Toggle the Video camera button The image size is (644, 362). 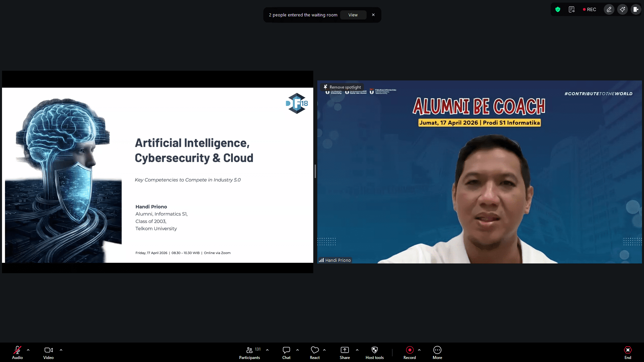click(48, 350)
